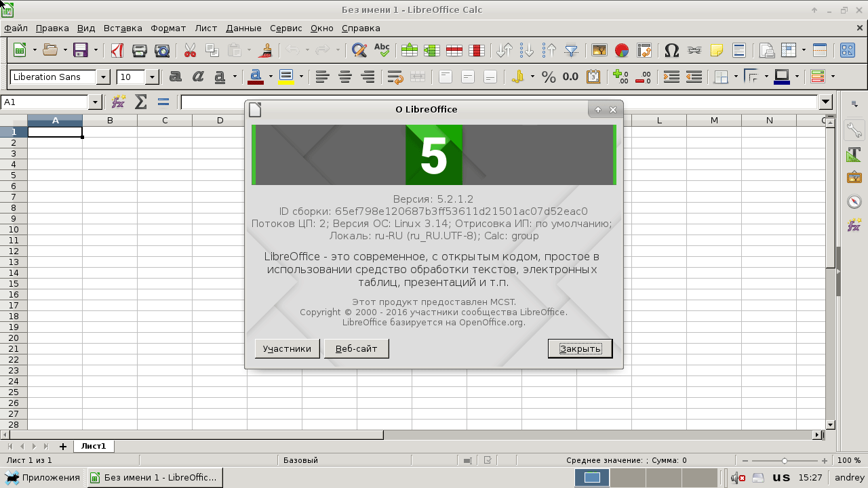Screen dimensions: 868x488
Task: Insert special character (Omega icon)
Action: coord(671,50)
